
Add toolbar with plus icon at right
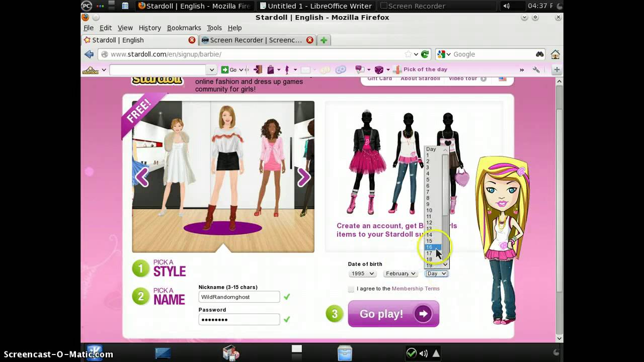(x=557, y=70)
